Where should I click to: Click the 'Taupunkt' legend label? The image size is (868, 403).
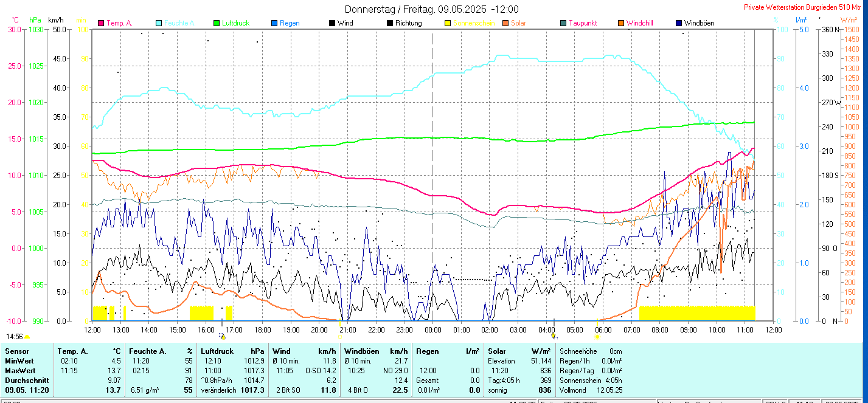(x=583, y=23)
